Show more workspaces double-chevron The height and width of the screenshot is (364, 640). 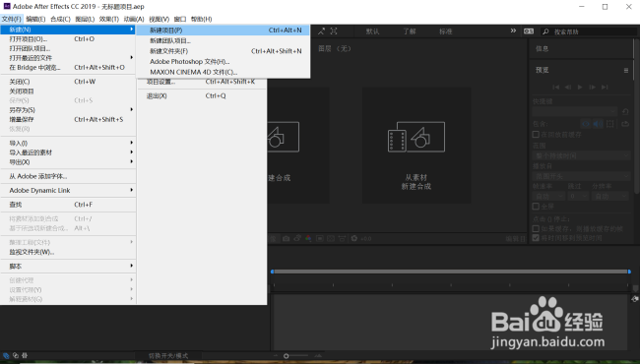pos(513,30)
